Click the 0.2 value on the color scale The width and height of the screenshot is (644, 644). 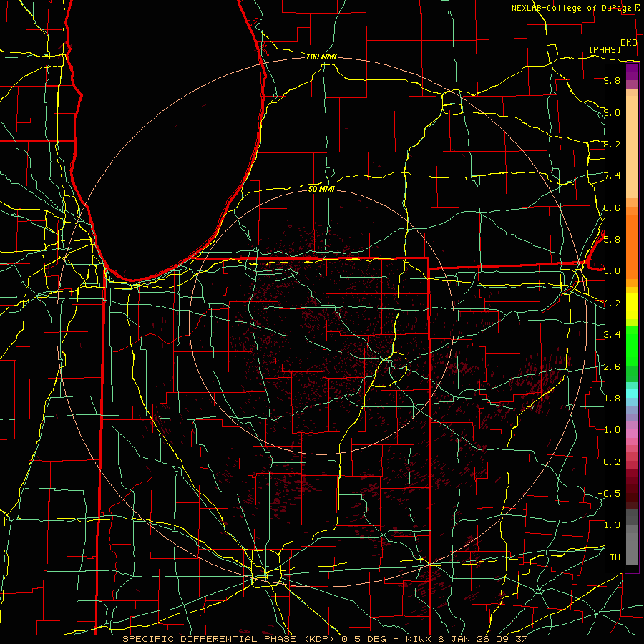tap(612, 462)
